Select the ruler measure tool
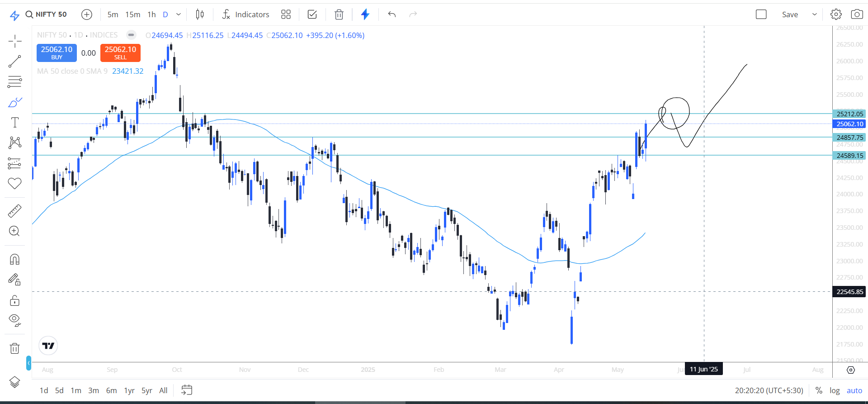Viewport: 868px width, 404px height. [15, 211]
